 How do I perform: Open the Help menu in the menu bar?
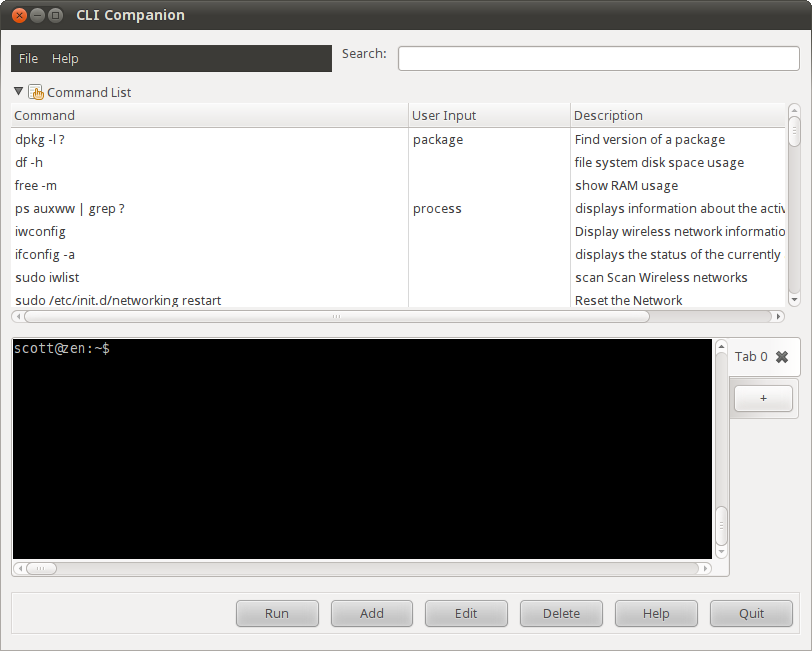click(65, 58)
